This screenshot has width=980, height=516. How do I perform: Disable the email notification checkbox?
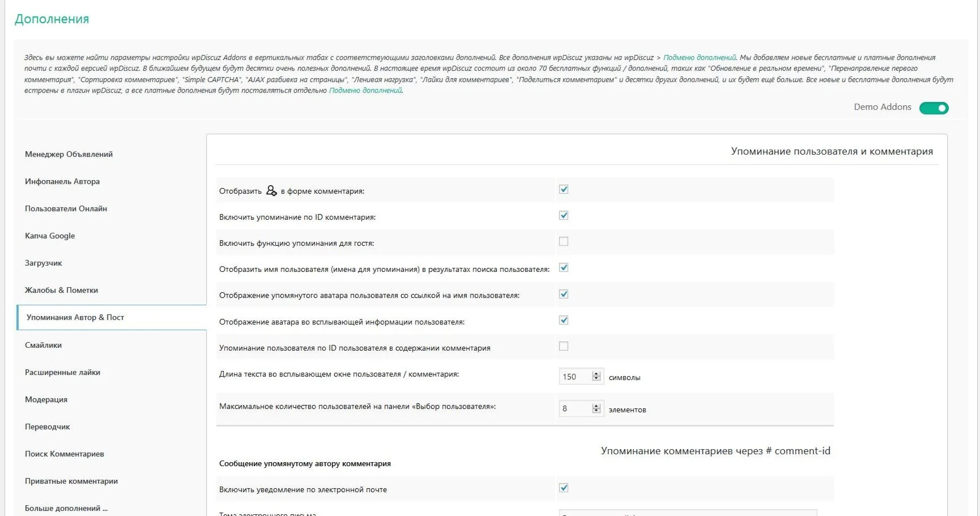(x=564, y=488)
